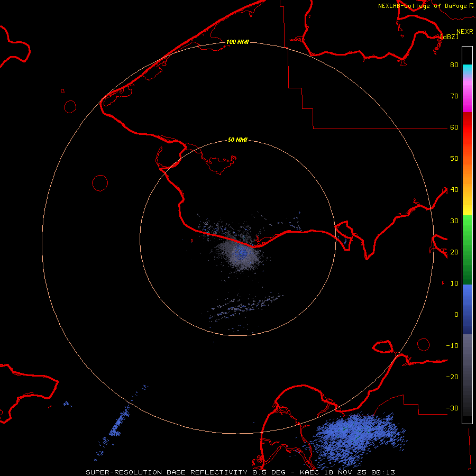Click the 100 NMI range ring label
Viewport: 476px width, 476px height.
[x=237, y=42]
